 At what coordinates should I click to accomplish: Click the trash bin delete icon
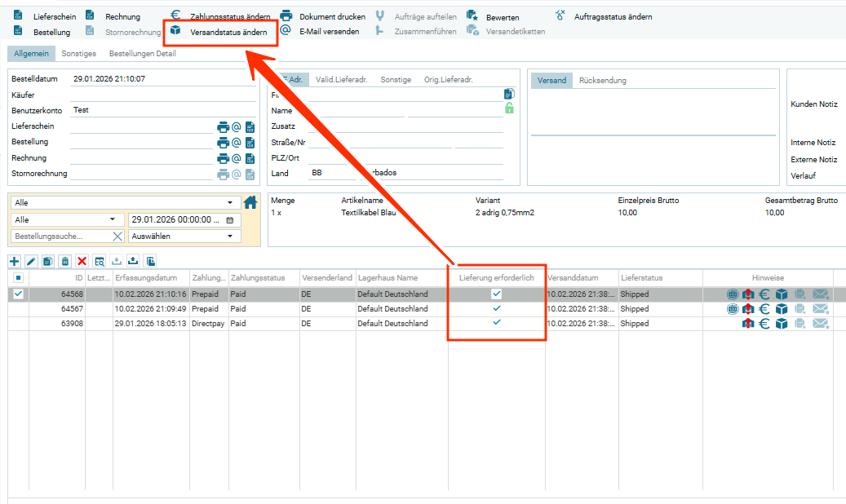[x=65, y=261]
